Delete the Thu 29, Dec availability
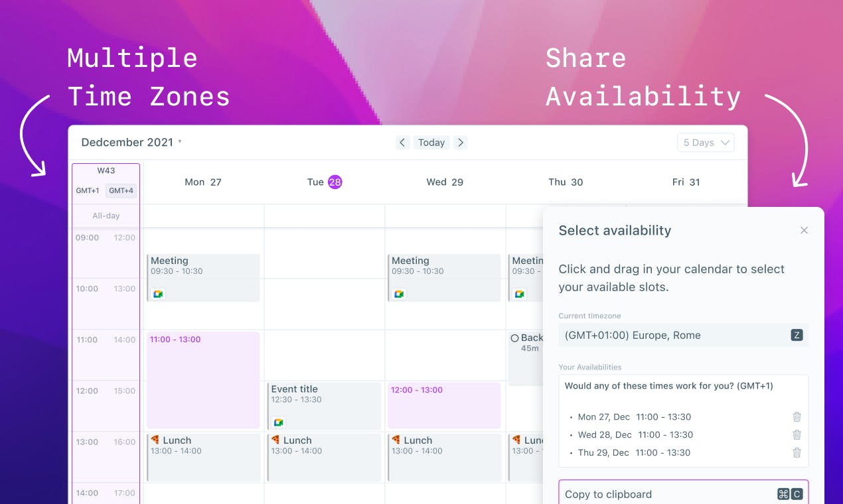 click(x=797, y=453)
